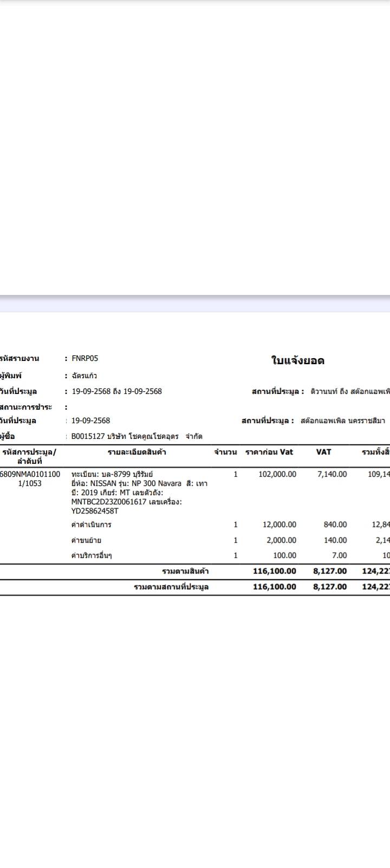The width and height of the screenshot is (390, 868).
Task: Select amount 12,000.00
Action: [279, 524]
